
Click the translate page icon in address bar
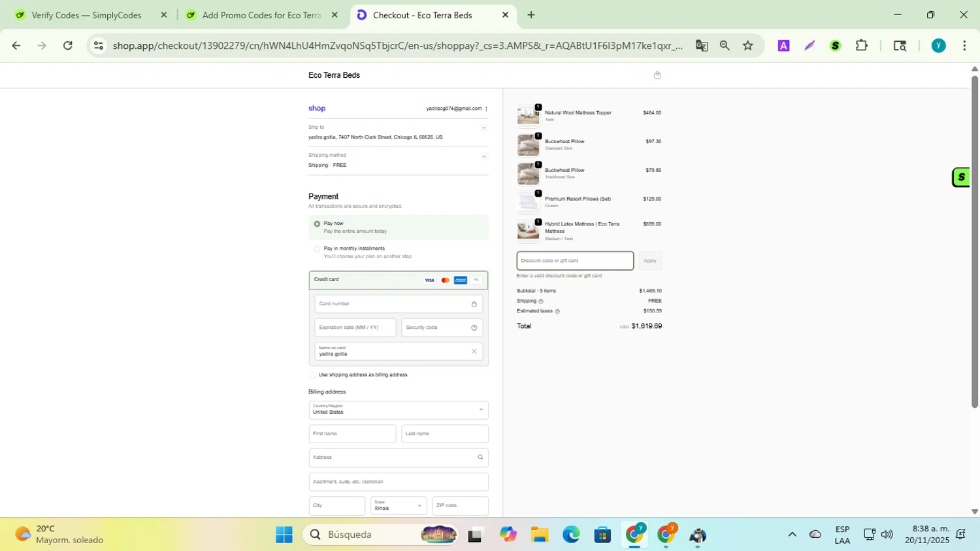tap(702, 46)
